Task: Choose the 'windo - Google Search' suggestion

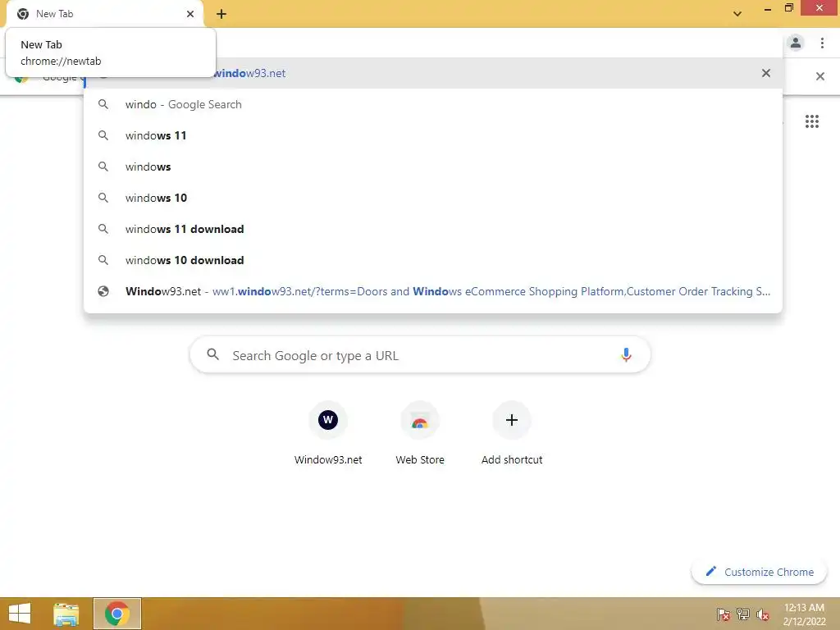Action: click(433, 104)
